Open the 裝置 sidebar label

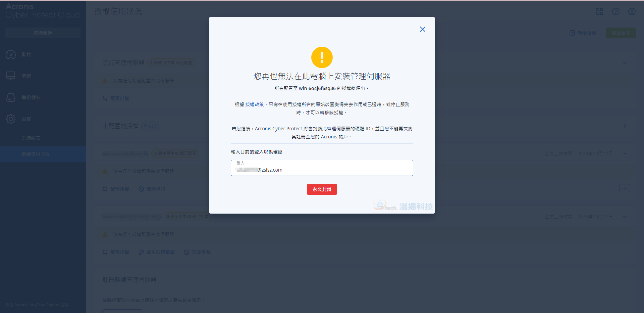26,76
